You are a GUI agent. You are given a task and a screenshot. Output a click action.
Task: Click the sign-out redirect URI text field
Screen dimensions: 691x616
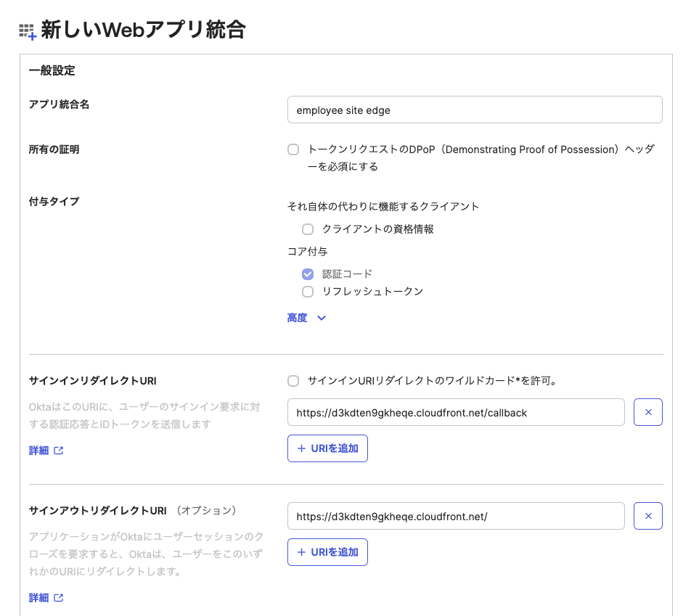pos(457,516)
